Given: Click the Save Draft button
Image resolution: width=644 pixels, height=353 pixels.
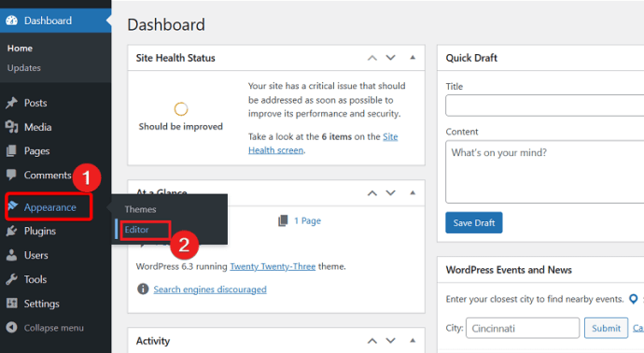Looking at the screenshot, I should tap(473, 223).
